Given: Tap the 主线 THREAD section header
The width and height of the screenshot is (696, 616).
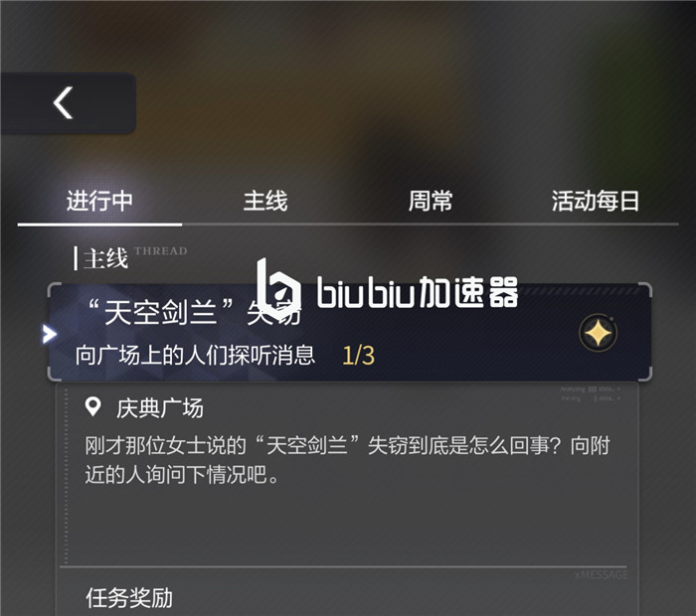Looking at the screenshot, I should coord(130,258).
